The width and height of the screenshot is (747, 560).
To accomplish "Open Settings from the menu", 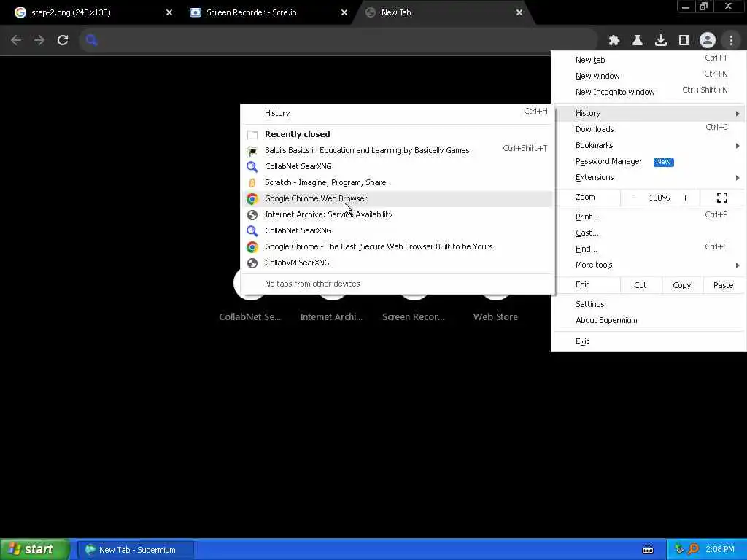I will pos(649,304).
